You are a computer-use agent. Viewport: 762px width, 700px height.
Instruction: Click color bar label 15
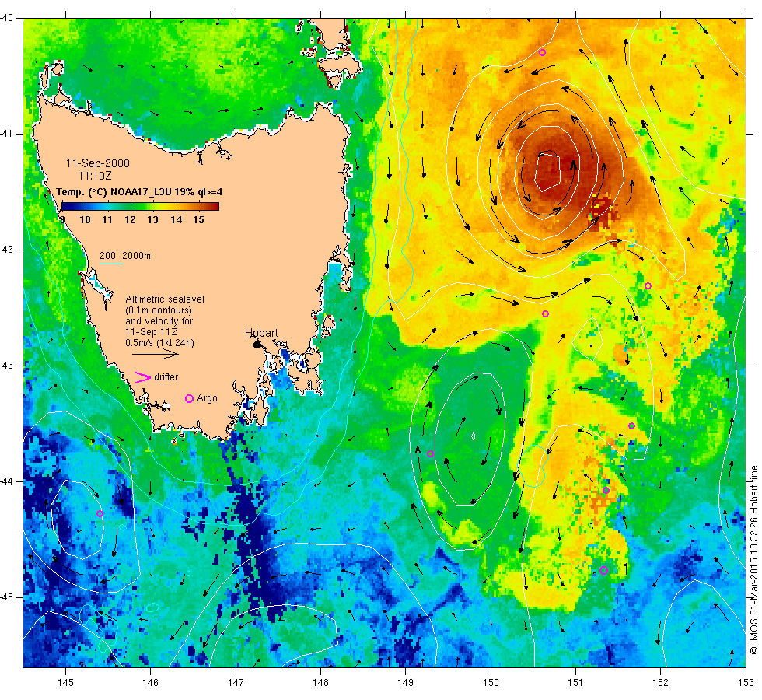coord(198,219)
